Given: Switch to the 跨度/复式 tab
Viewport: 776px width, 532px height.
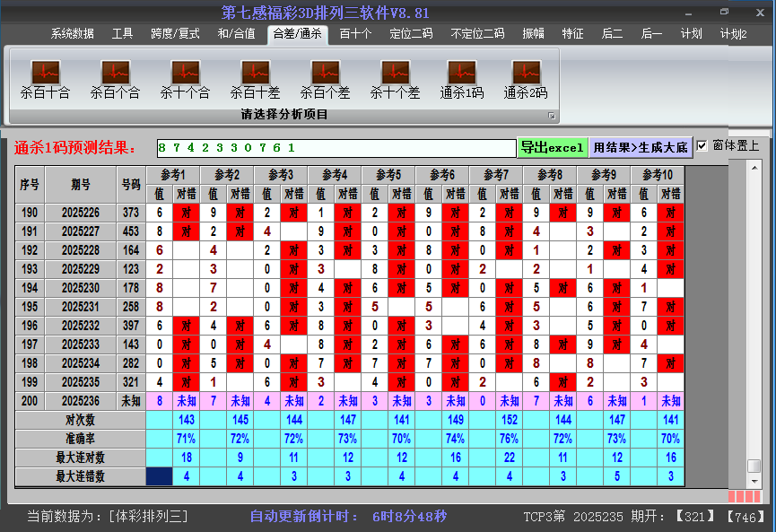Looking at the screenshot, I should [175, 34].
